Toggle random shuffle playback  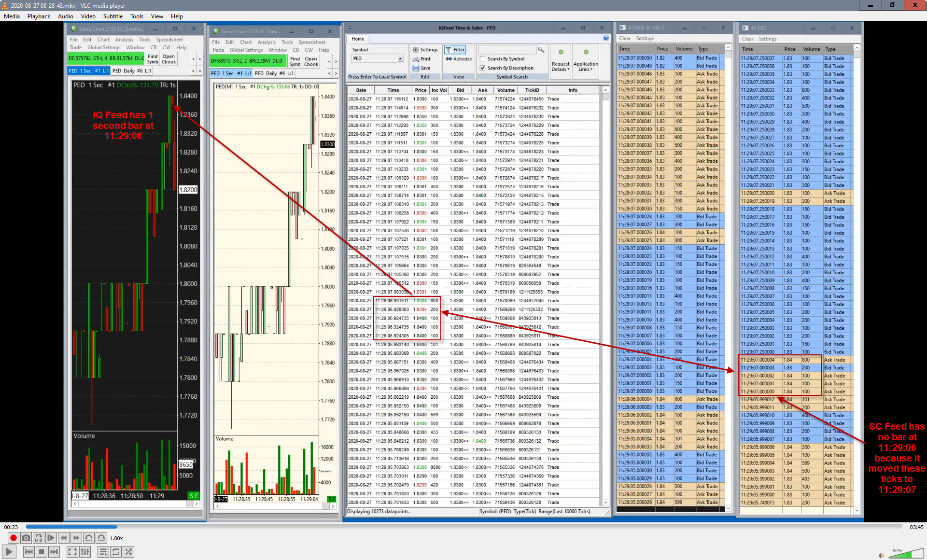(128, 552)
